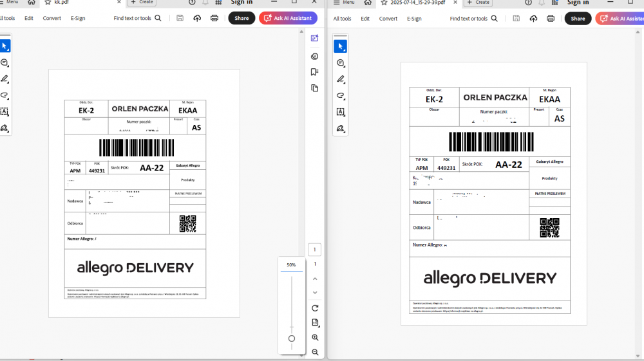Zoom in with the magnifier plus icon

coord(315,337)
